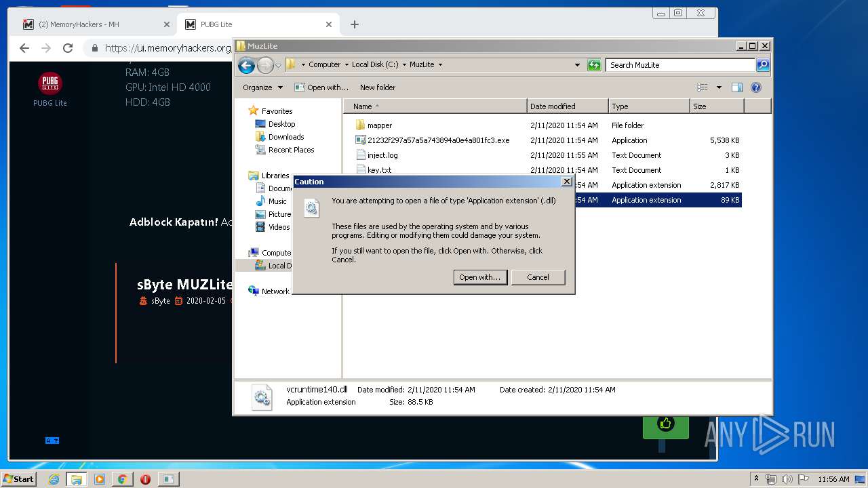This screenshot has width=868, height=488.
Task: Click the 11:56 AM taskbar clock
Action: 833,479
